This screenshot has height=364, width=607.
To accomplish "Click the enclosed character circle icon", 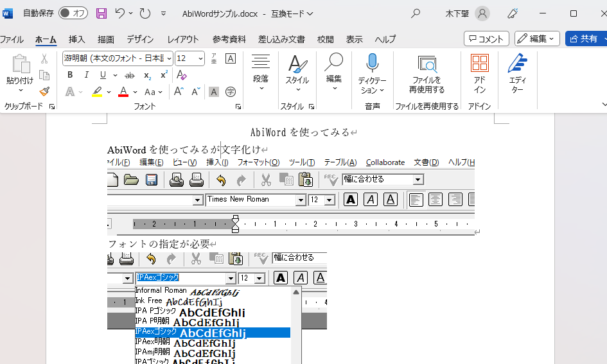I will pyautogui.click(x=231, y=92).
